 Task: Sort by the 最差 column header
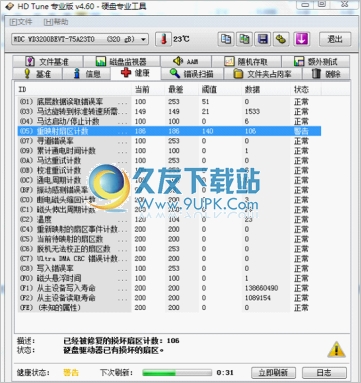(x=182, y=89)
